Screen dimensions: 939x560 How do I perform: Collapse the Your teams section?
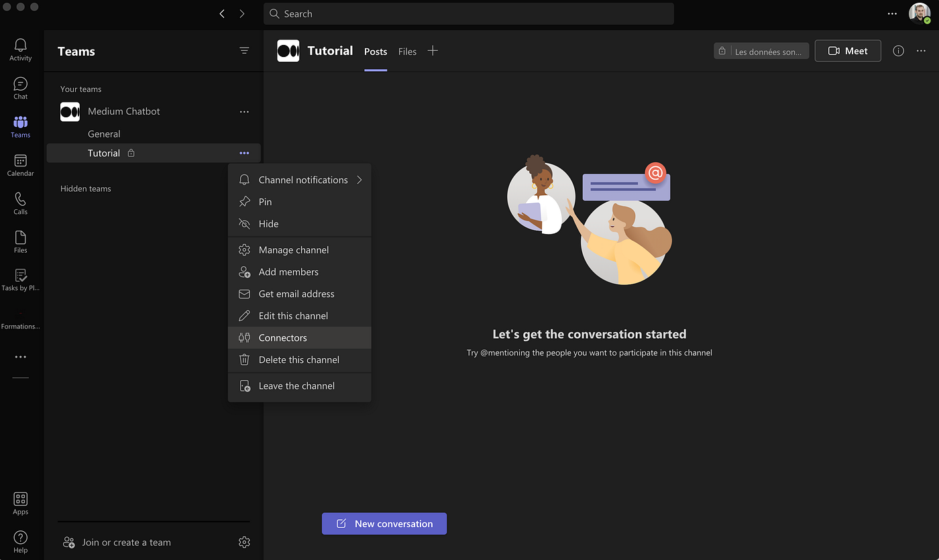tap(80, 89)
